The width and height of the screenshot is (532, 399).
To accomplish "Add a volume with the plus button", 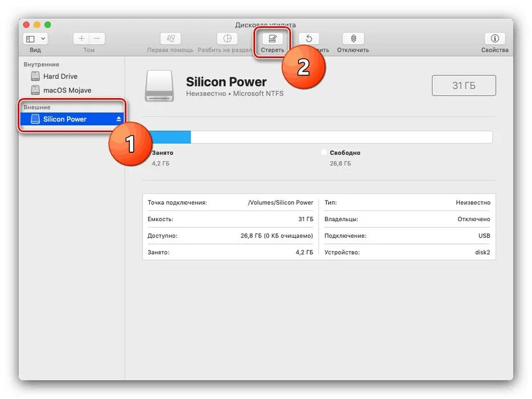I will (x=81, y=39).
